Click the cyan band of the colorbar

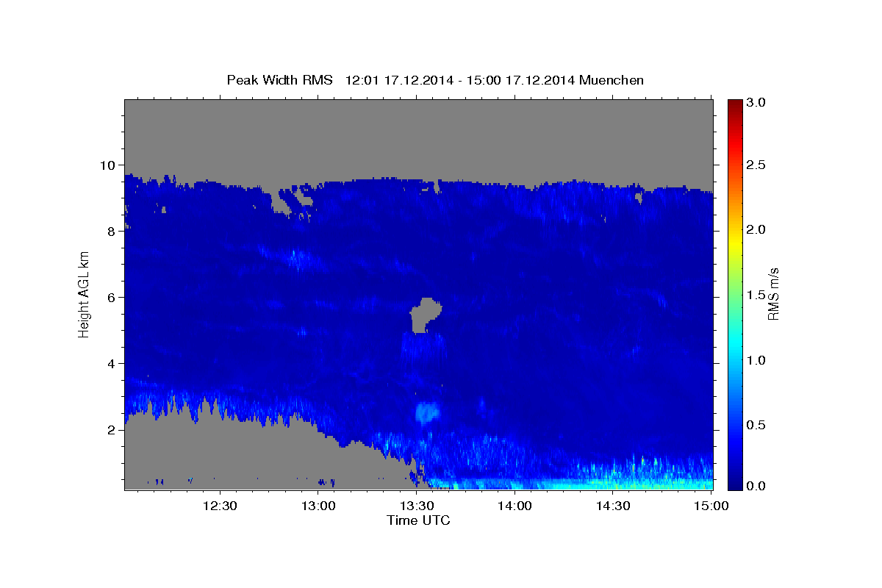pyautogui.click(x=735, y=345)
